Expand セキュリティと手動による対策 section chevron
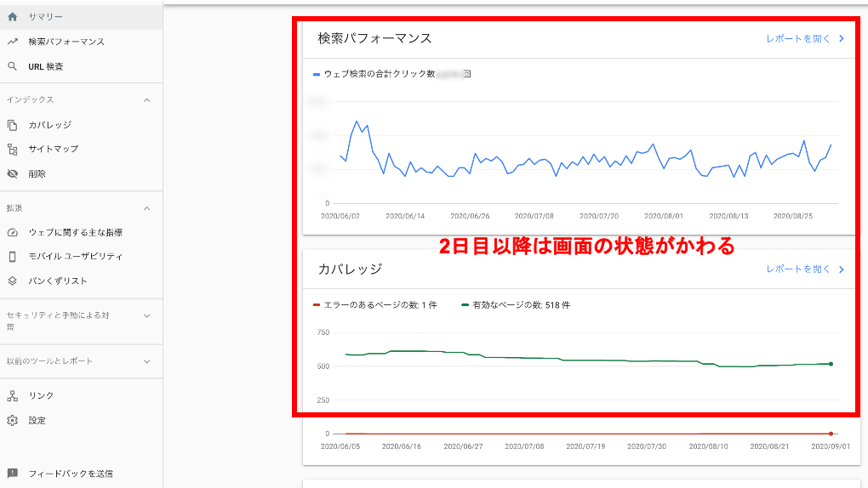Screen dimensions: 868x488 click(x=146, y=316)
